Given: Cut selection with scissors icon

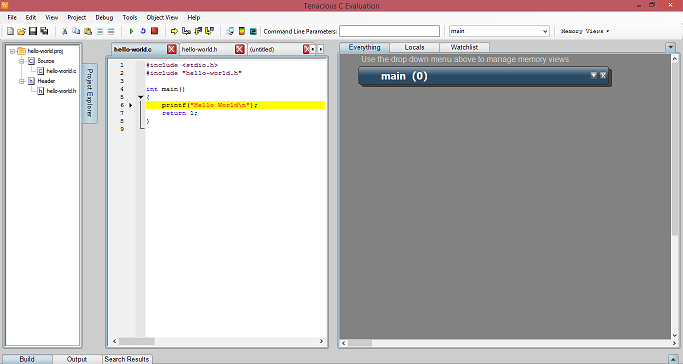Looking at the screenshot, I should tap(64, 31).
